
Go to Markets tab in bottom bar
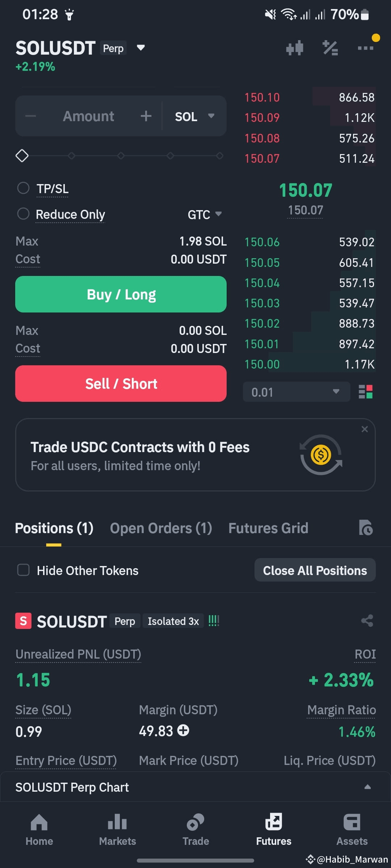pos(117,830)
